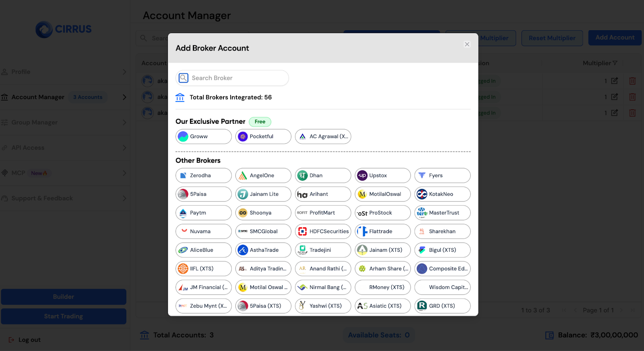Image resolution: width=644 pixels, height=351 pixels.
Task: Click the Dhan broker icon
Action: click(302, 176)
